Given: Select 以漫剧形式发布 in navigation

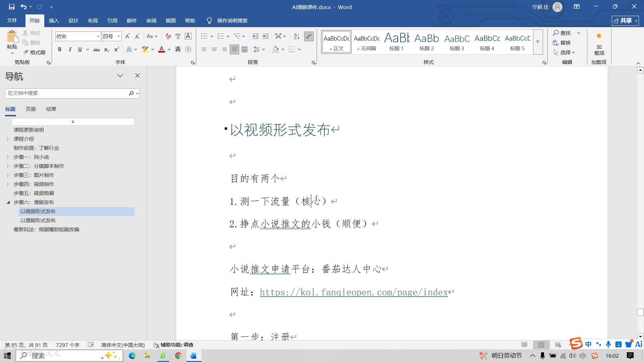Looking at the screenshot, I should click(38, 220).
